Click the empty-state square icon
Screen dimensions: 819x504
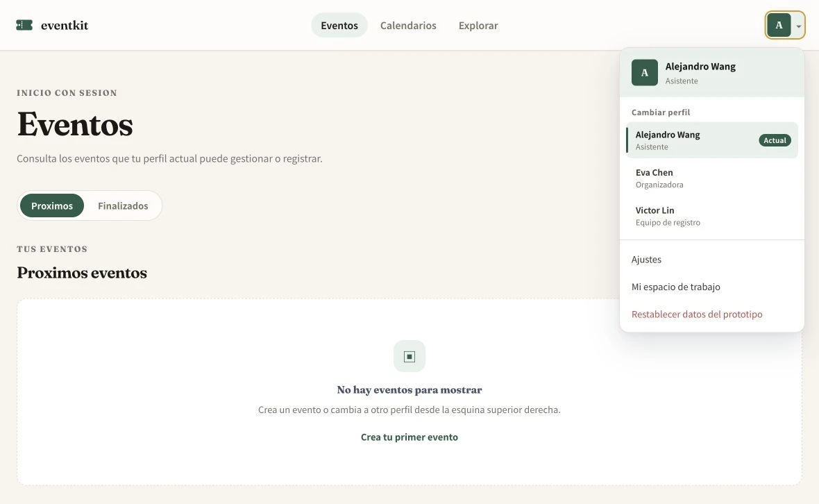pyautogui.click(x=409, y=357)
